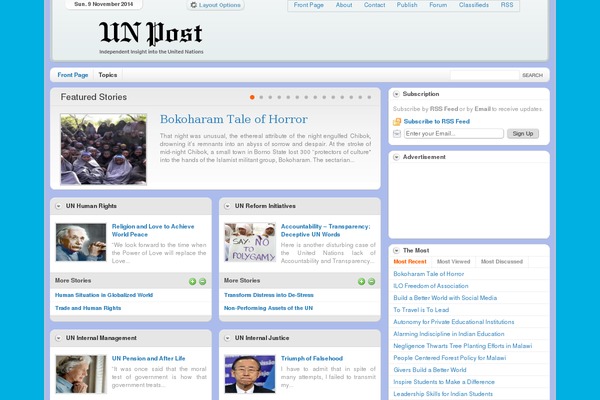The height and width of the screenshot is (400, 600).
Task: Open Layout Options gear icon
Action: [194, 5]
